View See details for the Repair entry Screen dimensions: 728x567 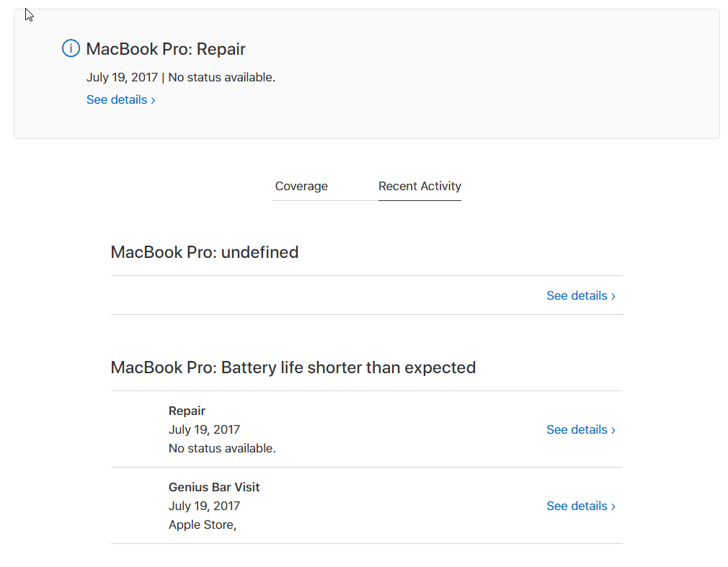click(581, 429)
